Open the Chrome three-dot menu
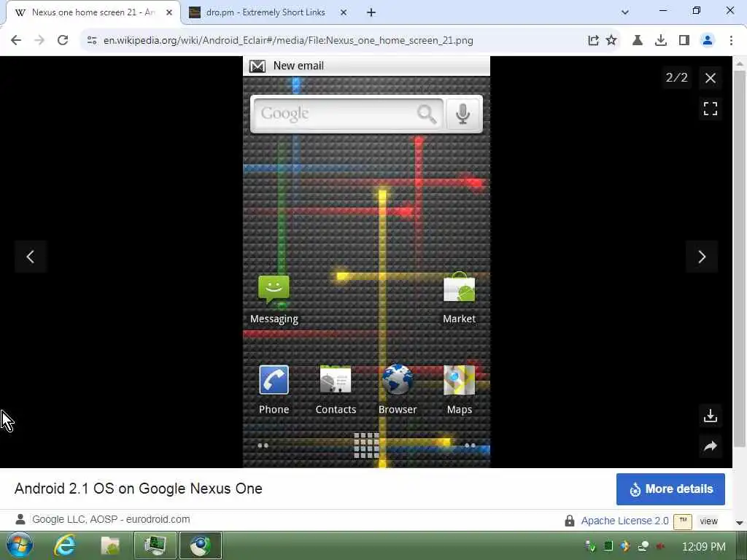The image size is (747, 560). 731,41
